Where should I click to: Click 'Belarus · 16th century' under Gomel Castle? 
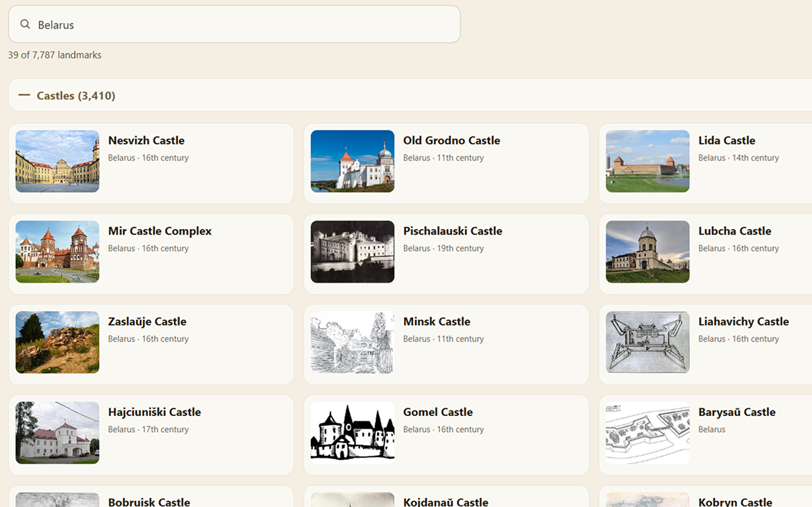click(443, 429)
